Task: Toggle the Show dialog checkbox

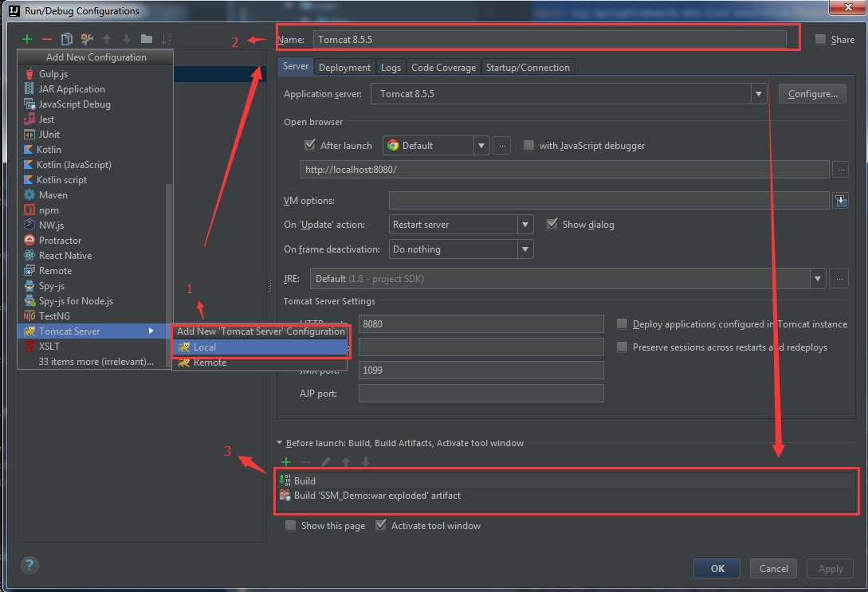Action: [x=552, y=224]
